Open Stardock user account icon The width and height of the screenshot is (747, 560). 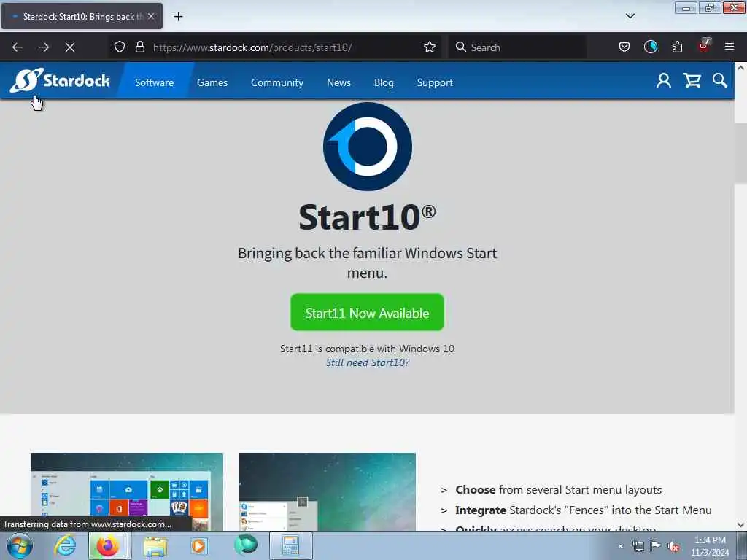tap(664, 80)
